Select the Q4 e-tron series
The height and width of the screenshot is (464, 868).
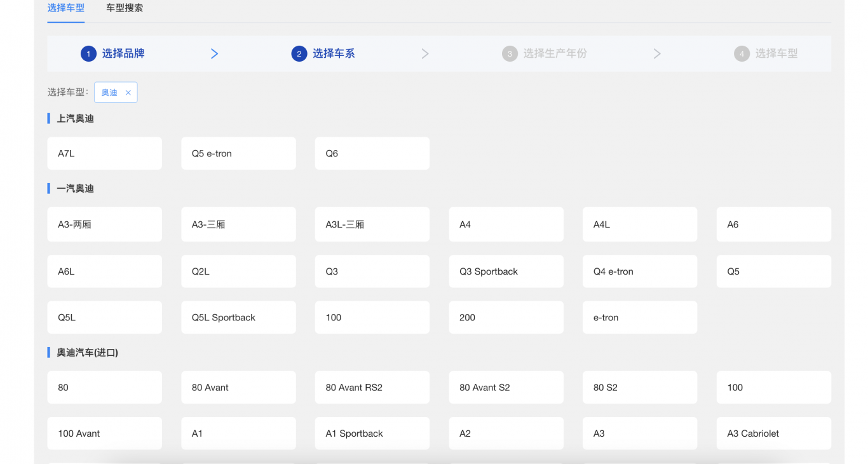(x=640, y=271)
